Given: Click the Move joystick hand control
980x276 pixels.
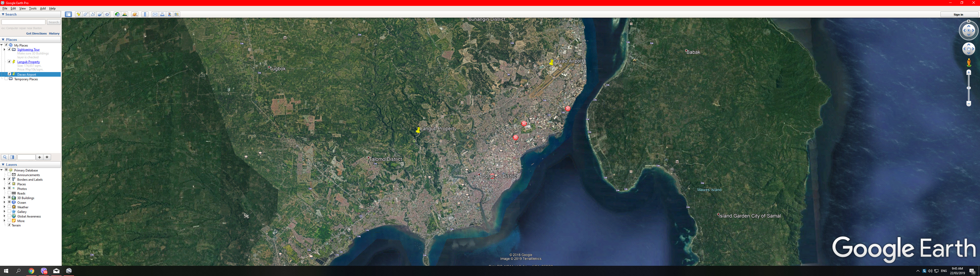Looking at the screenshot, I should coord(969,49).
